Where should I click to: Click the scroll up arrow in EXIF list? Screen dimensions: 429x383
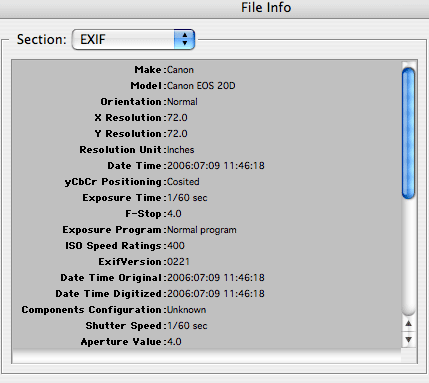pos(408,324)
